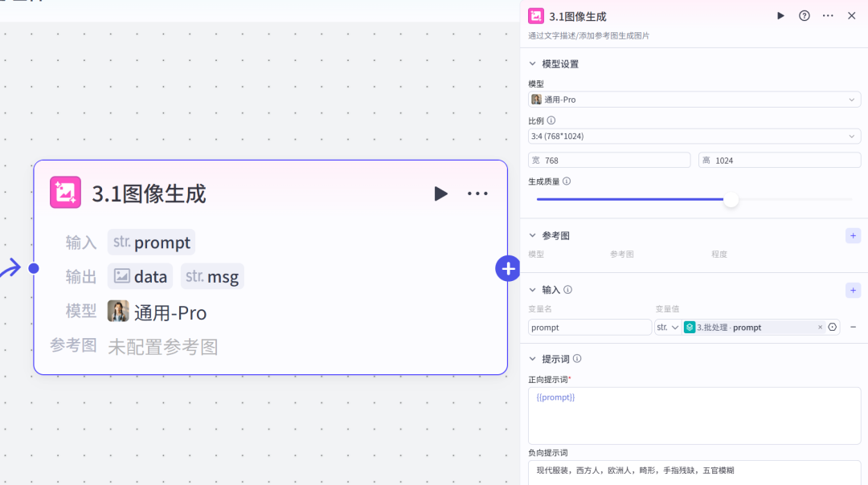The image size is (868, 485).
Task: Show info tooltip next to 输入
Action: [568, 290]
